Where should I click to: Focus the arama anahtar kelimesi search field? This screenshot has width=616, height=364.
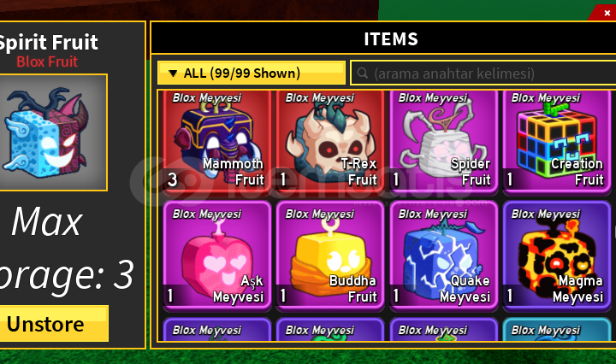pyautogui.click(x=483, y=73)
